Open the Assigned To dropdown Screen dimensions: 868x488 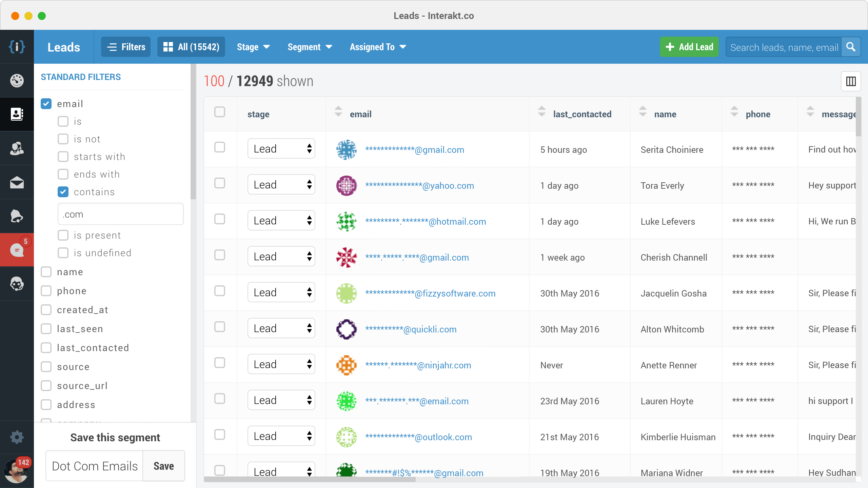click(378, 47)
